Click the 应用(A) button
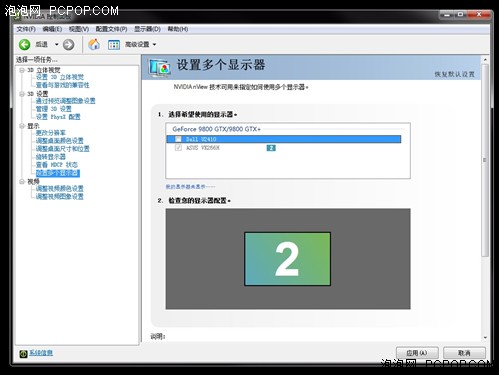Image resolution: width=499 pixels, height=375 pixels. click(417, 353)
